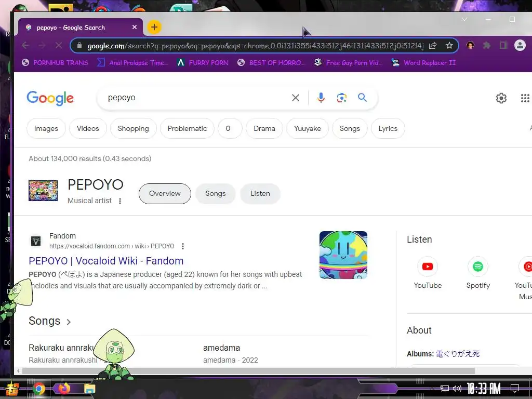532x399 pixels.
Task: Open PEPOYO | Vocaloid Wiki - Fandom link
Action: coord(106,261)
